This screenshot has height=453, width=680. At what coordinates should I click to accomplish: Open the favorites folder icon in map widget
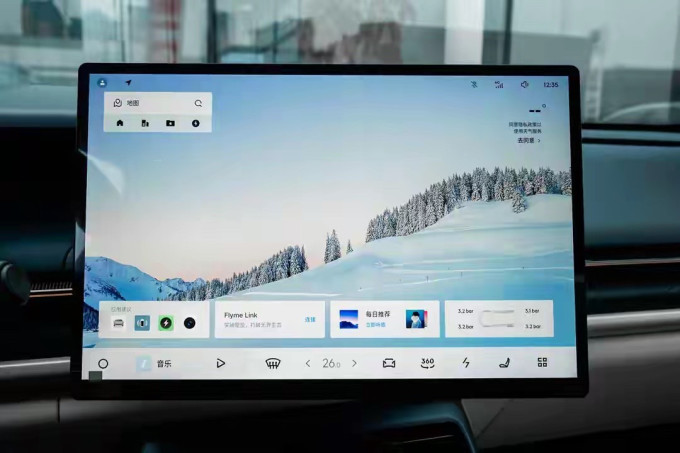(170, 124)
